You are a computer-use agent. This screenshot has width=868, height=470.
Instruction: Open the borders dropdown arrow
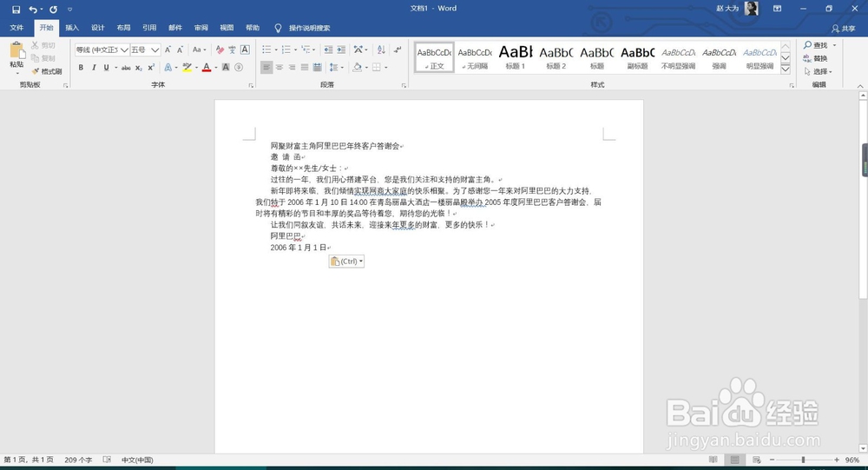pos(386,68)
